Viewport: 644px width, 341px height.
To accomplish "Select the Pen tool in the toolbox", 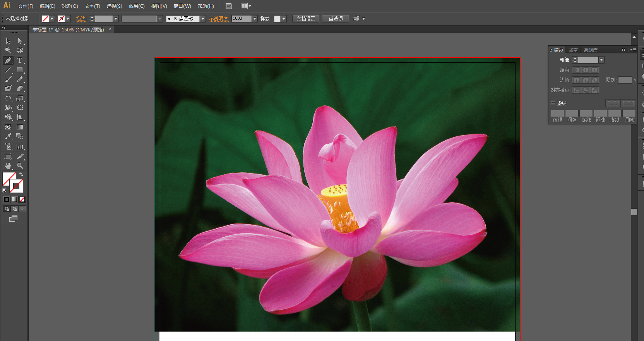I will tap(8, 60).
